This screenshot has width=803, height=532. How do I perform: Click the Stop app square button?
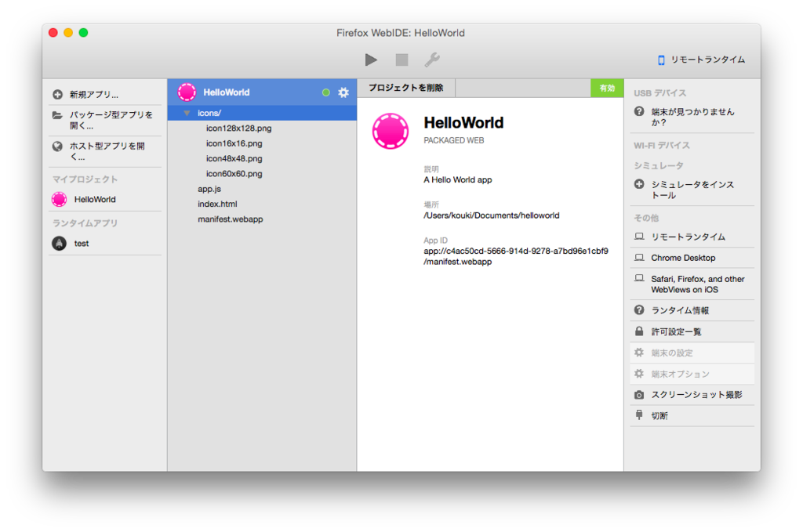[402, 60]
